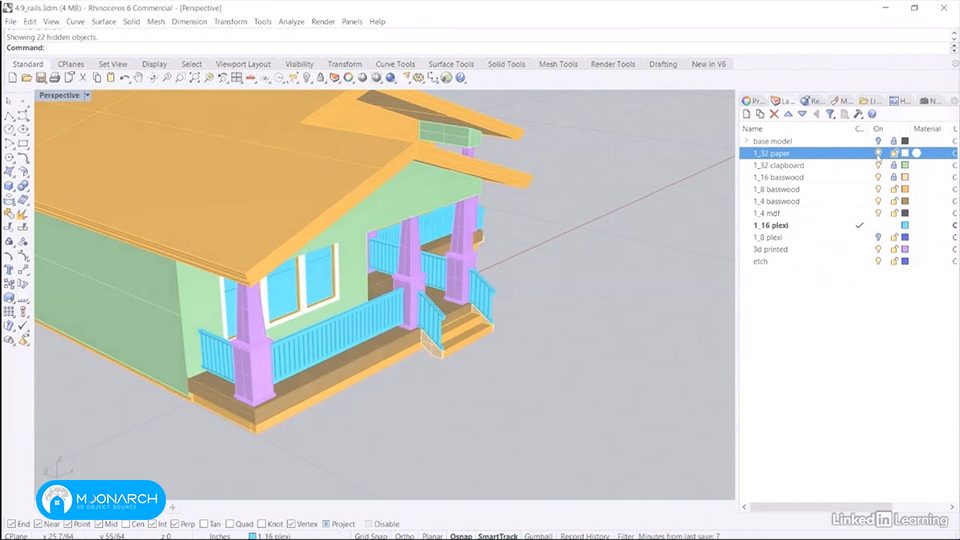This screenshot has height=540, width=960.
Task: Click the color wheel Object Properties icon
Action: click(x=348, y=78)
